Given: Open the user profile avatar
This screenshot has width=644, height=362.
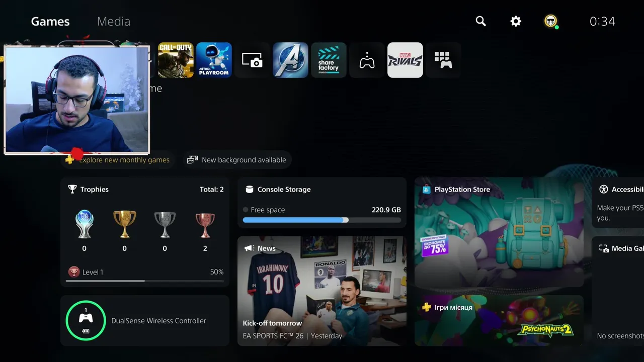Looking at the screenshot, I should (x=551, y=21).
